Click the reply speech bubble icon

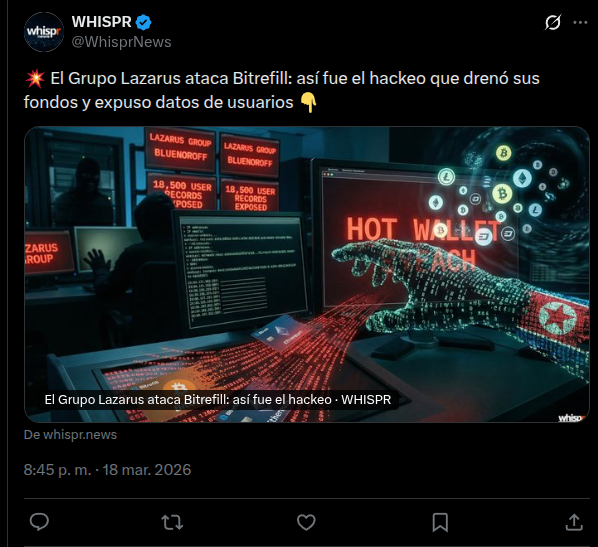pos(39,522)
